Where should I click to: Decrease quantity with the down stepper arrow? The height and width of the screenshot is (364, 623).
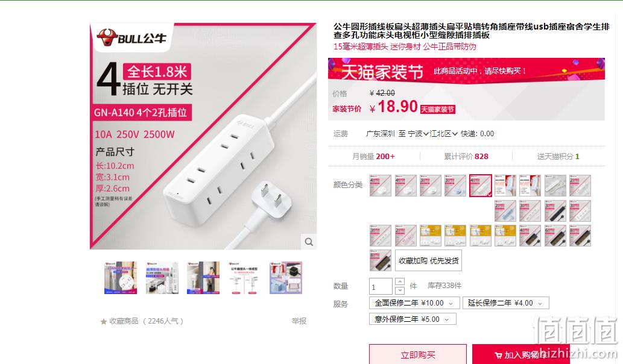pyautogui.click(x=400, y=290)
